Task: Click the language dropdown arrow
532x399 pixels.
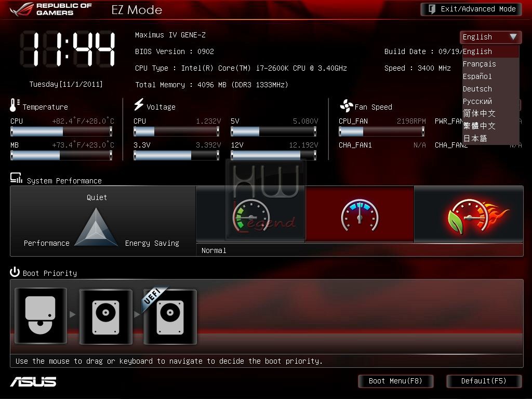Action: (x=513, y=37)
